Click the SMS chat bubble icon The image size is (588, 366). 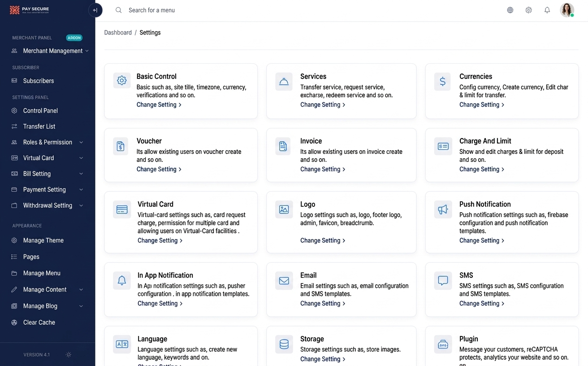click(x=443, y=281)
